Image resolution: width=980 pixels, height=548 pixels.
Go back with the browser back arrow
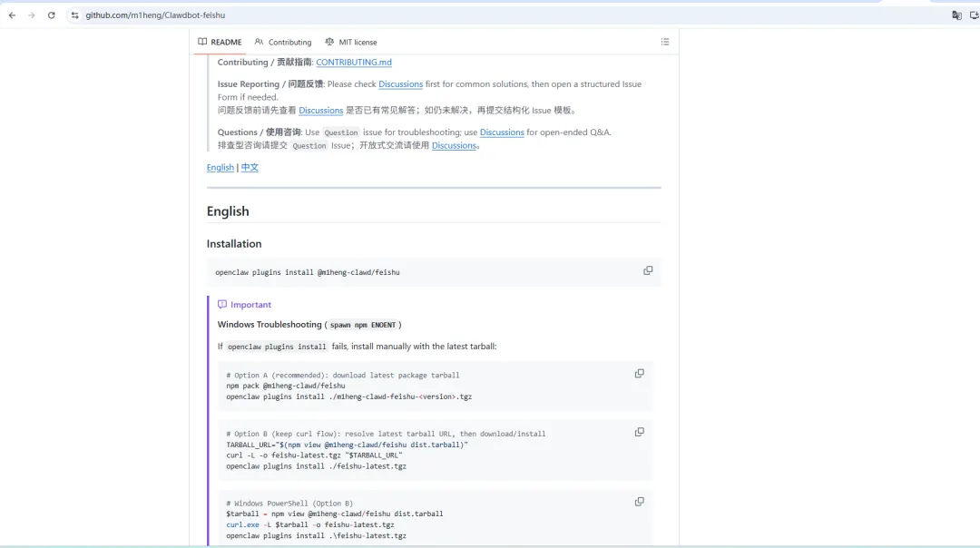12,15
